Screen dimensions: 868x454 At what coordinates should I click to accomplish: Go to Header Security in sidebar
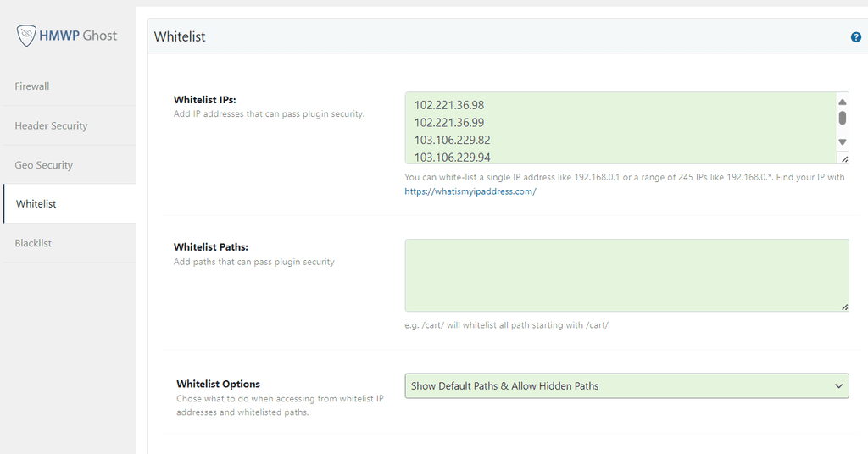(x=51, y=125)
